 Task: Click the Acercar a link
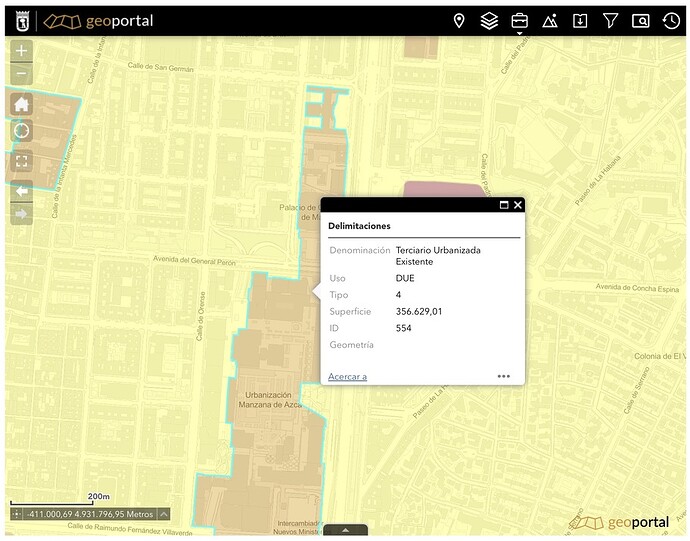pyautogui.click(x=347, y=376)
